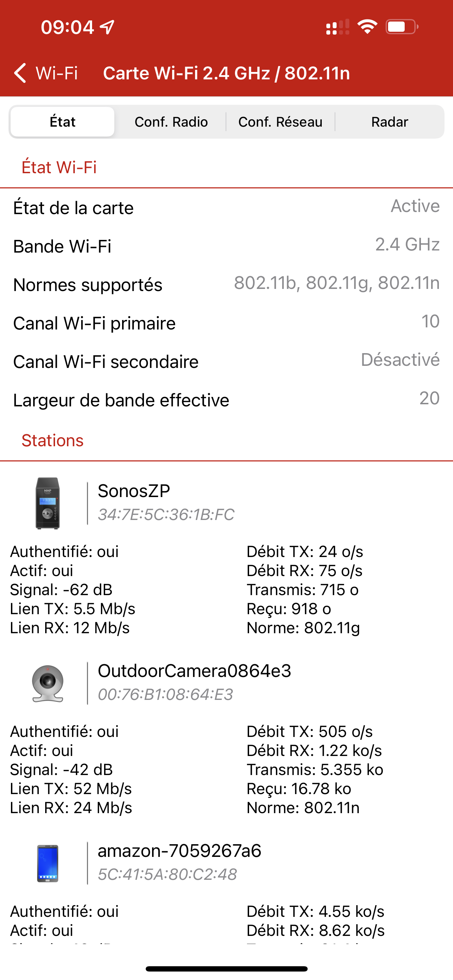Viewport: 453px width, 980px height.
Task: Tap the cellular signal bars icon
Action: click(x=337, y=28)
